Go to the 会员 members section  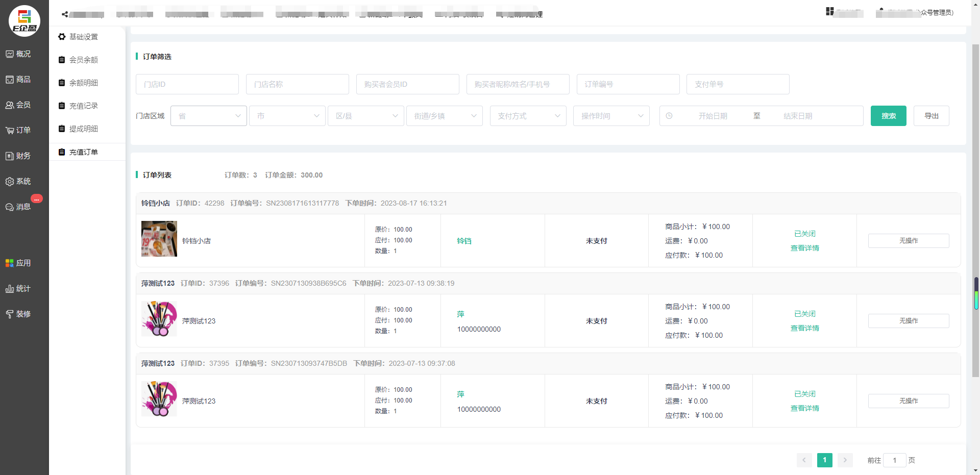[x=18, y=105]
